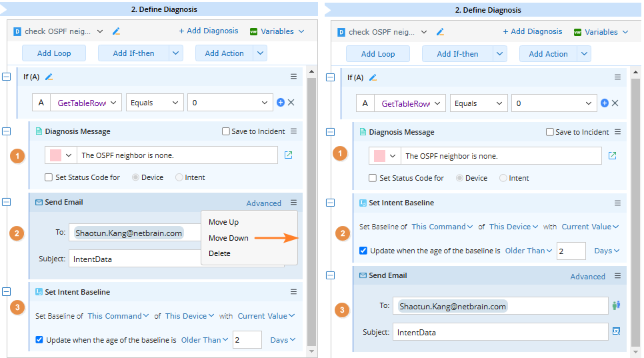This screenshot has height=358, width=644.
Task: Click the rename pencil beside the diagnosis name in the right panel
Action: [x=440, y=31]
